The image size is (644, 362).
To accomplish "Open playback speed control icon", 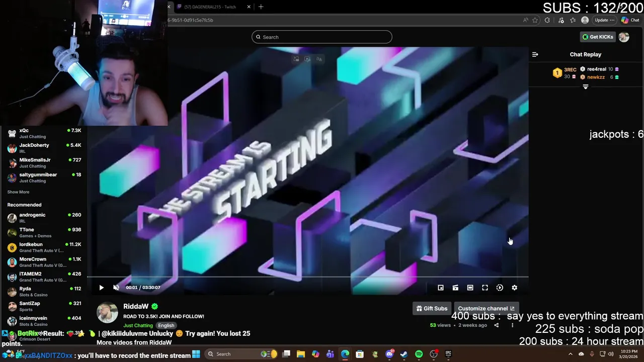I will click(500, 288).
